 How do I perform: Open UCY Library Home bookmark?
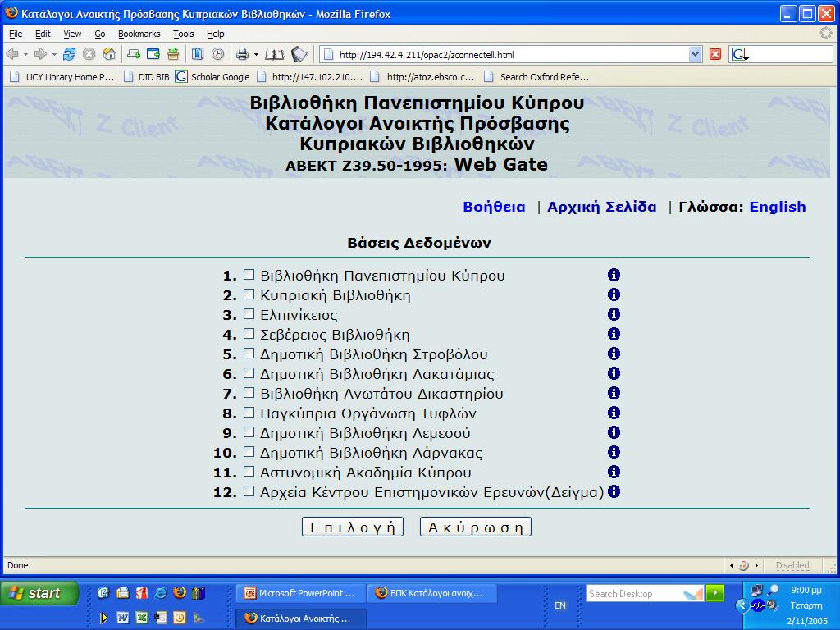62,76
